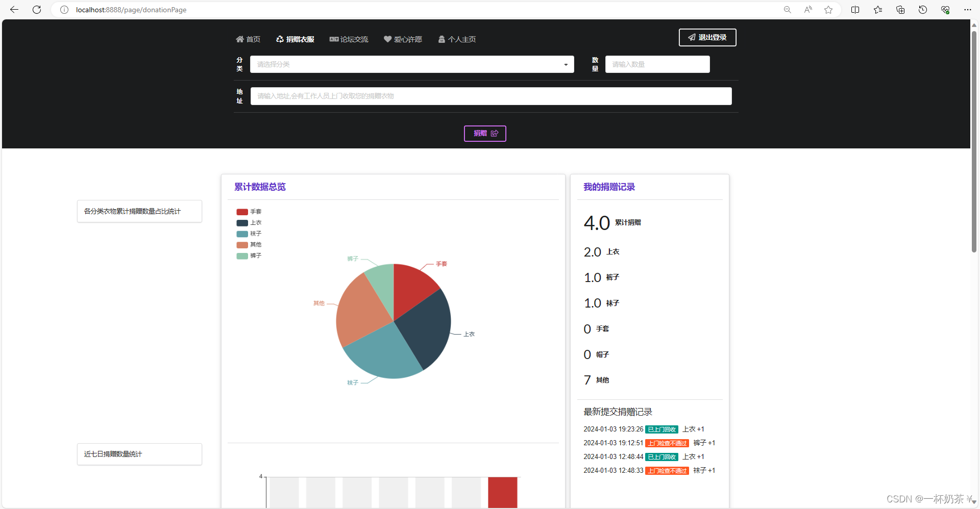The image size is (980, 509).
Task: Click the red bar in weekly chart
Action: [x=503, y=492]
